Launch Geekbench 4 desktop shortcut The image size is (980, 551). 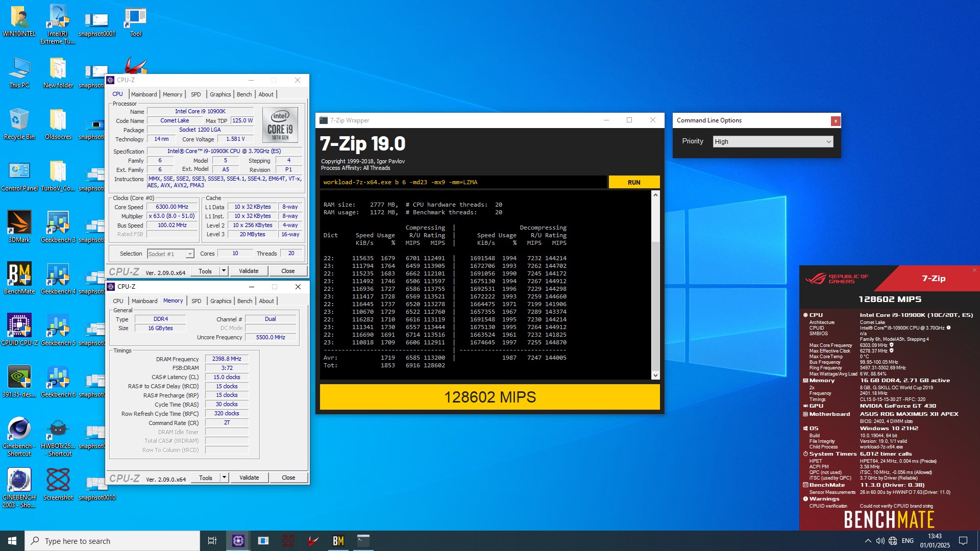58,279
